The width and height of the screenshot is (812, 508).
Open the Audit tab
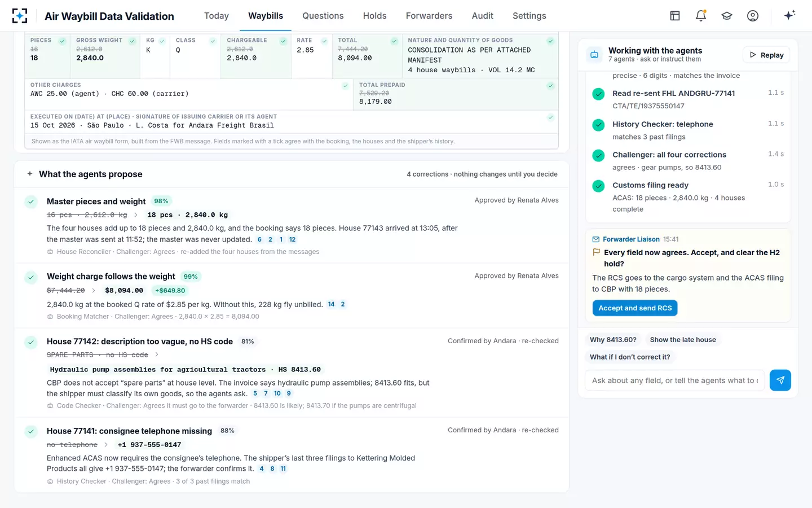click(x=483, y=16)
